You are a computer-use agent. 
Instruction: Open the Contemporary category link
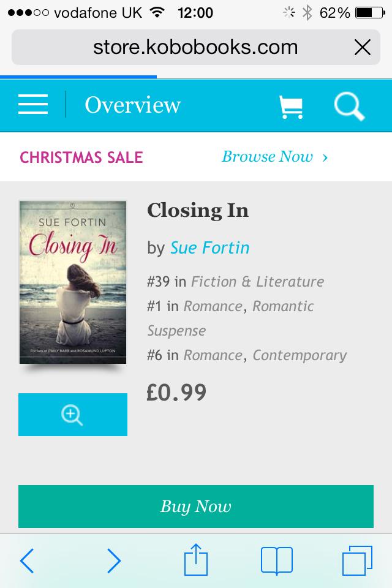300,355
